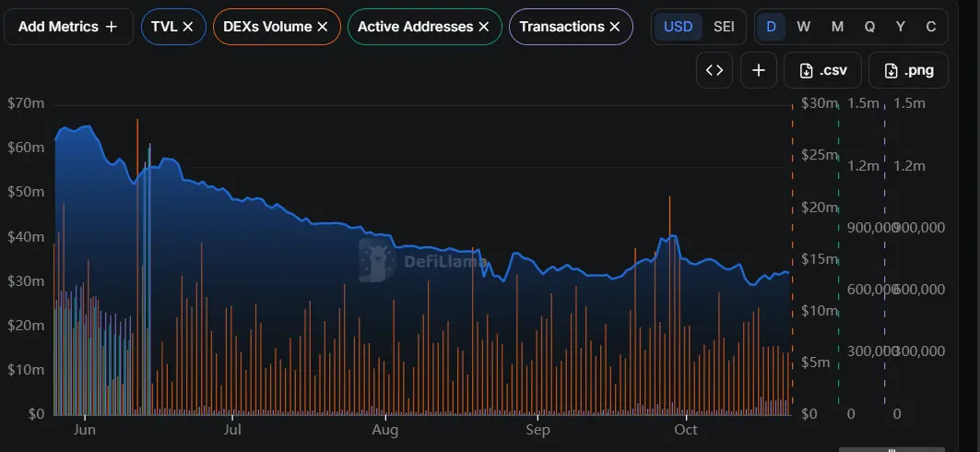Click the $40m label on TVL axis
This screenshot has width=980, height=452.
click(26, 237)
